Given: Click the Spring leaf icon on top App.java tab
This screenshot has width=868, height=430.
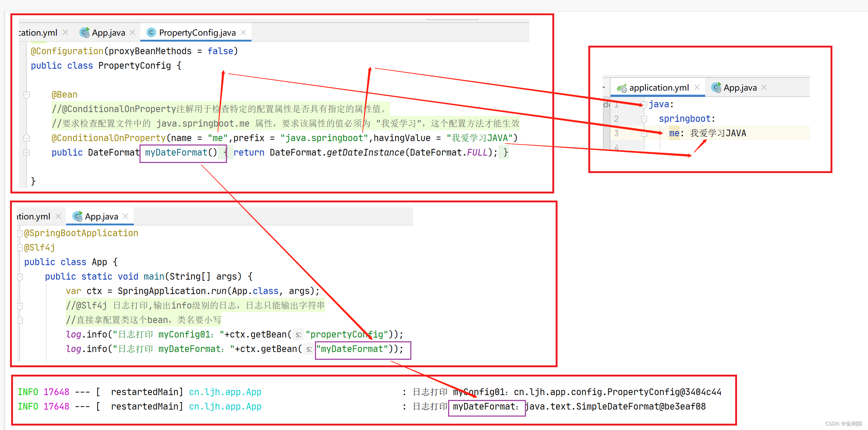Looking at the screenshot, I should 85,32.
